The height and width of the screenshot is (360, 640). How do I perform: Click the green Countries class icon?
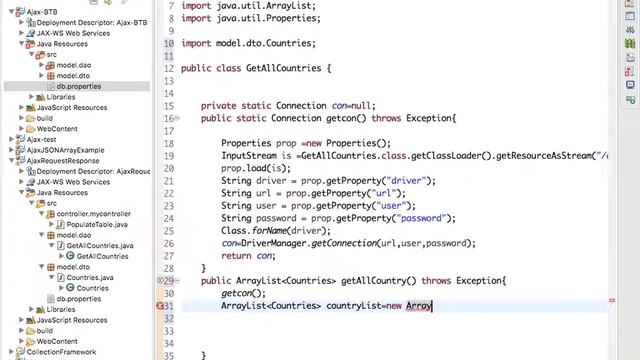(70, 288)
